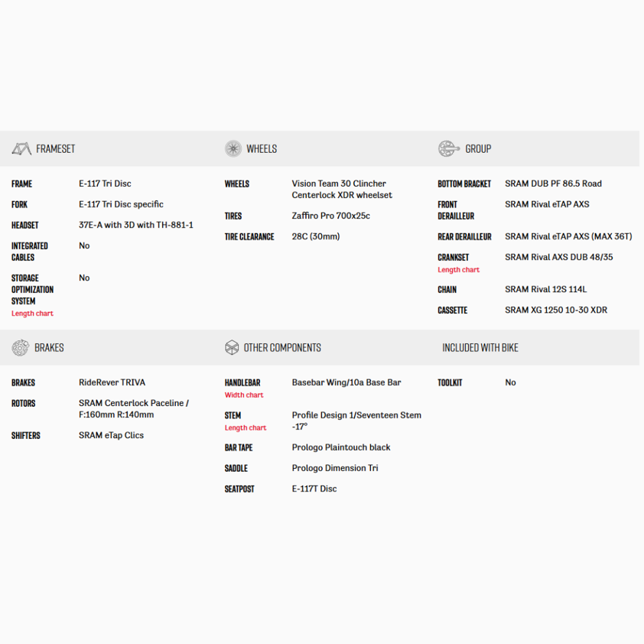This screenshot has height=644, width=644.
Task: Click the Group crankset icon
Action: point(448,148)
